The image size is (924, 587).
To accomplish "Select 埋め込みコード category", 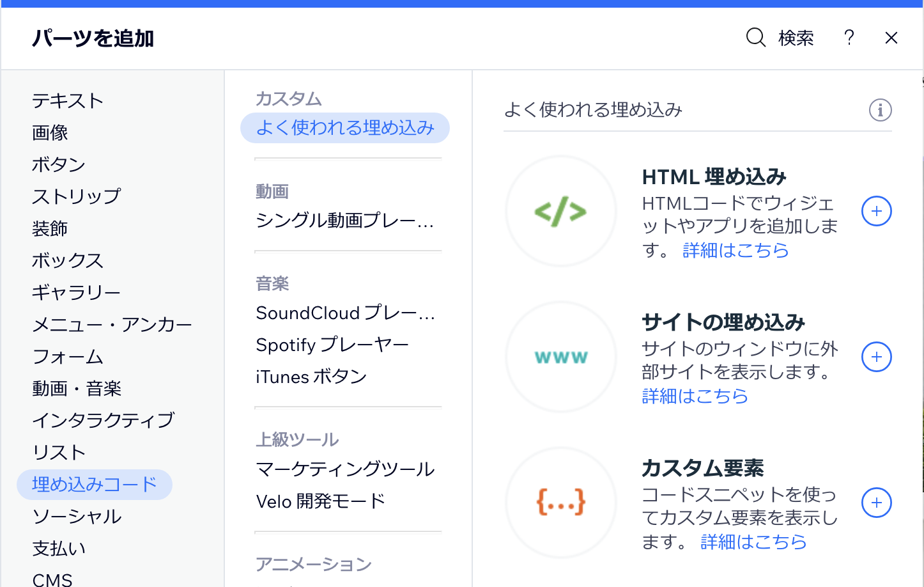I will (x=95, y=485).
